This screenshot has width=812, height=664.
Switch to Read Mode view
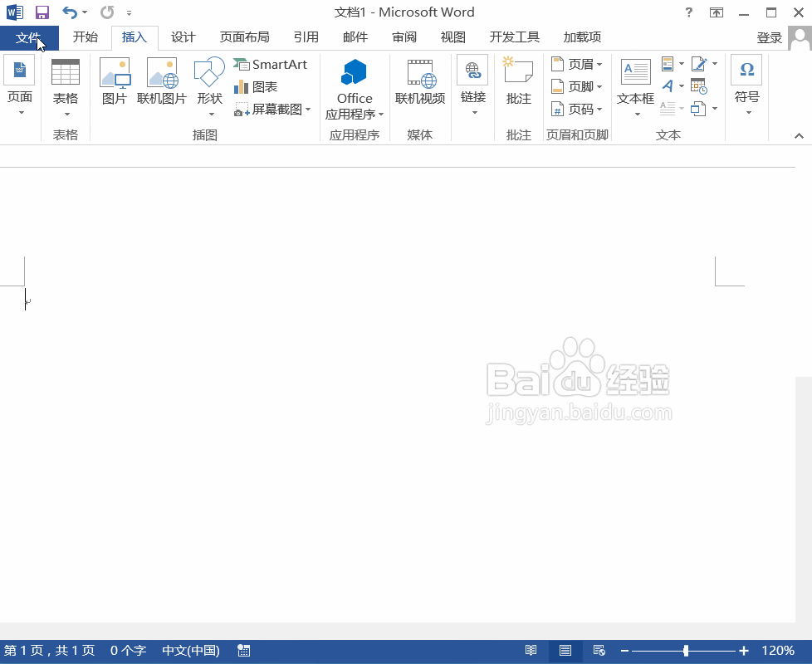point(531,651)
